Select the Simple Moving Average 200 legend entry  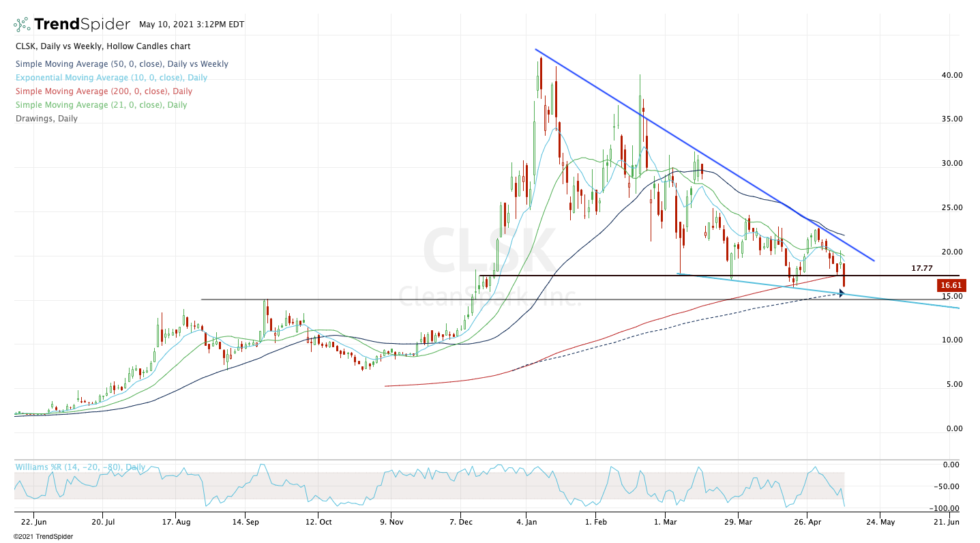(104, 91)
